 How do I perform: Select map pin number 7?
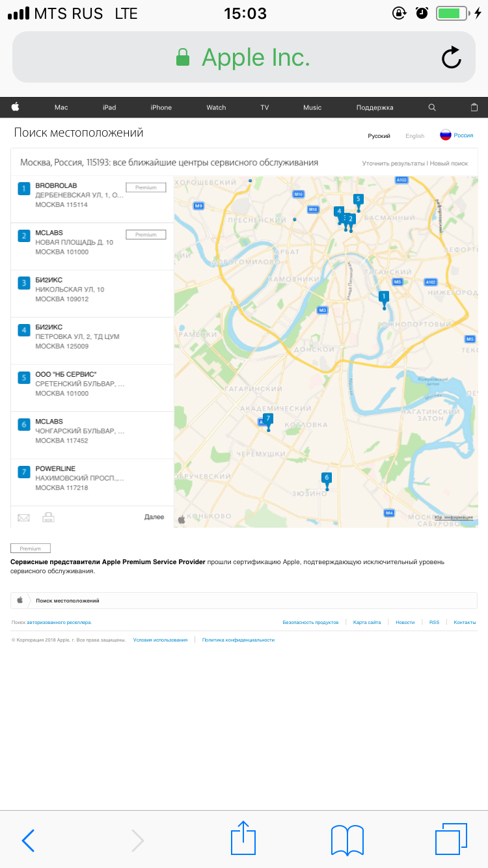coord(267,422)
